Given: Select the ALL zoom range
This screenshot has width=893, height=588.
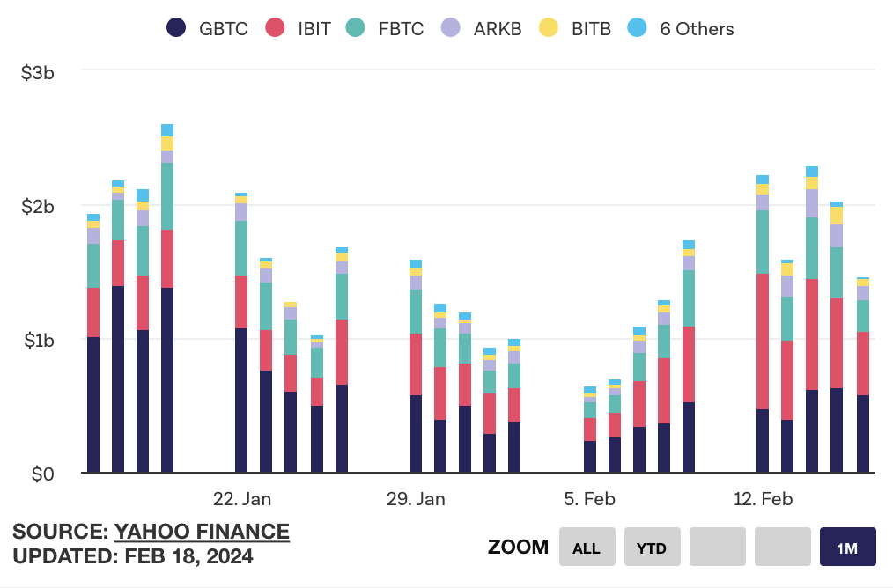Looking at the screenshot, I should click(x=587, y=547).
